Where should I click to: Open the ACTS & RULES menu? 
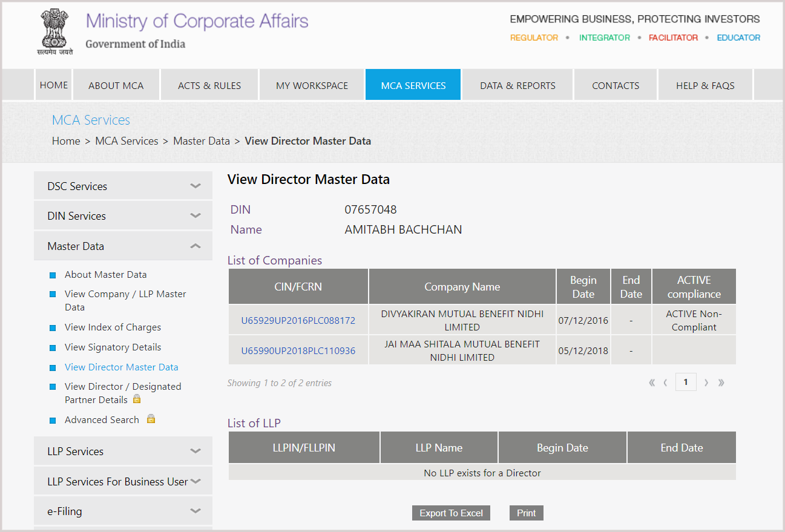[209, 85]
